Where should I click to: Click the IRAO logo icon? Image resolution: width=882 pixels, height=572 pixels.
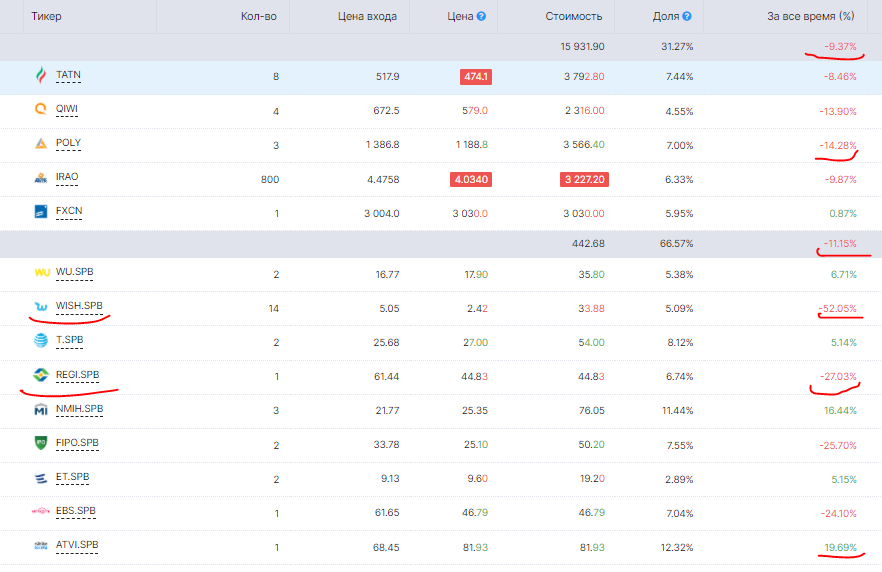click(40, 178)
